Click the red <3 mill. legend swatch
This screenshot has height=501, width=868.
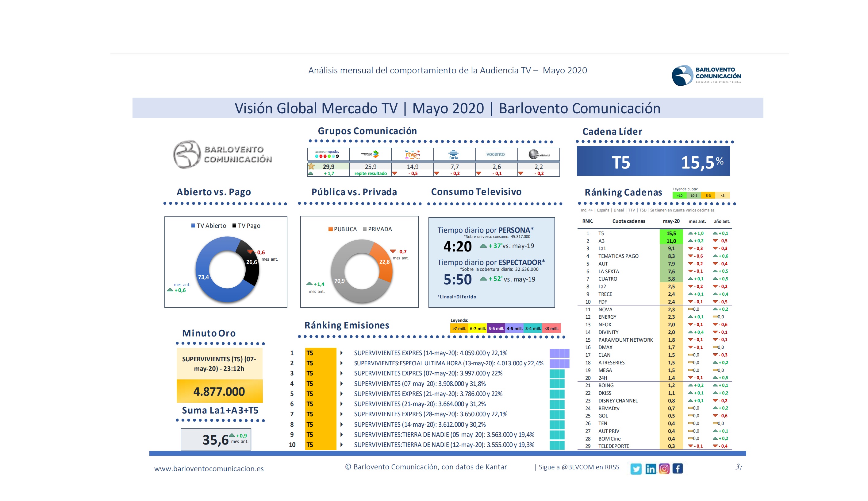(551, 328)
